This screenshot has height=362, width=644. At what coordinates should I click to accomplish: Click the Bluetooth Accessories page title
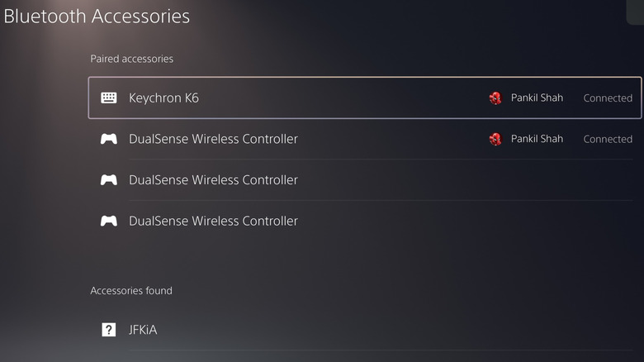97,16
